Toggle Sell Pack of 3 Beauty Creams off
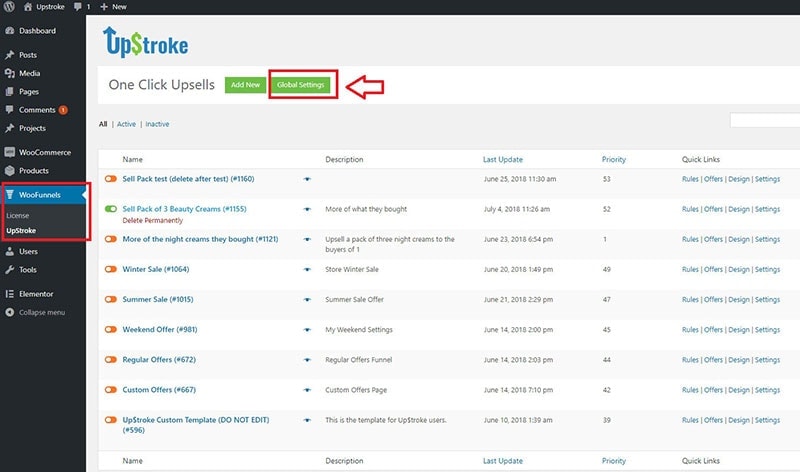 tap(111, 209)
